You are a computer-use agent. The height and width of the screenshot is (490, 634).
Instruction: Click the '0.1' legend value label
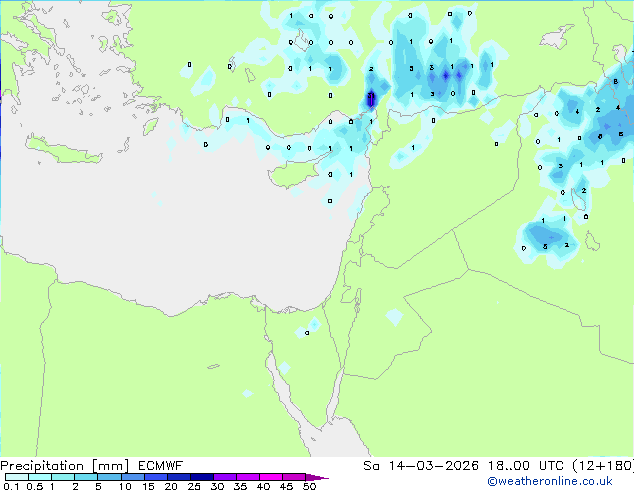click(11, 486)
